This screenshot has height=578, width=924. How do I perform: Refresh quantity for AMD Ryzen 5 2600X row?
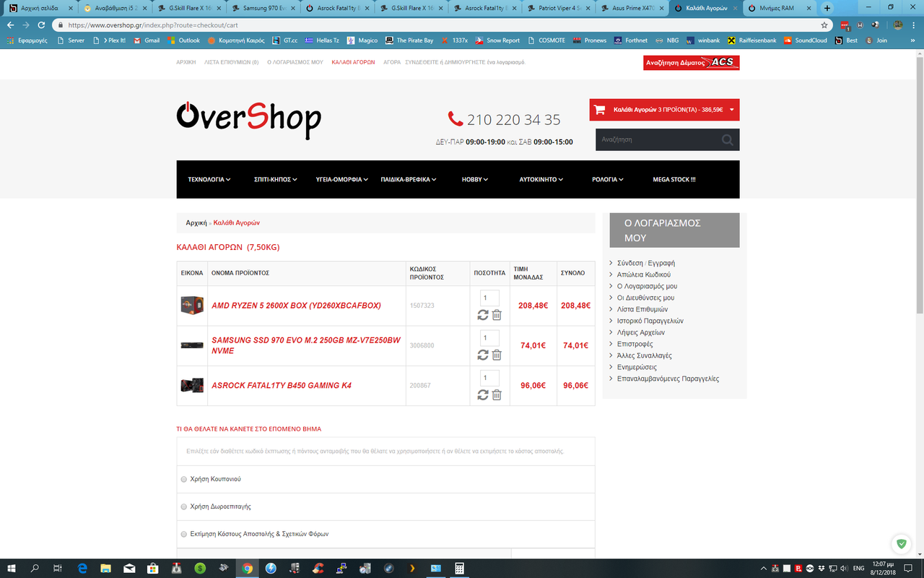click(483, 315)
